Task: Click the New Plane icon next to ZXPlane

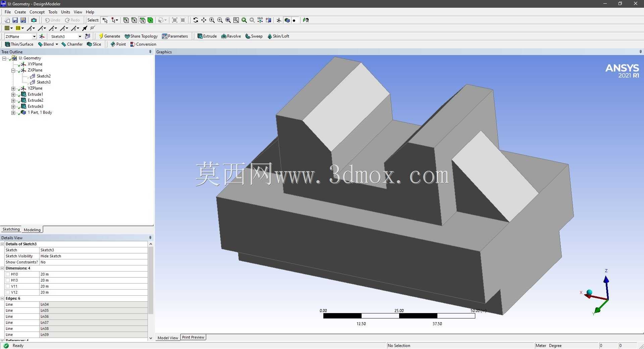Action: (x=42, y=36)
